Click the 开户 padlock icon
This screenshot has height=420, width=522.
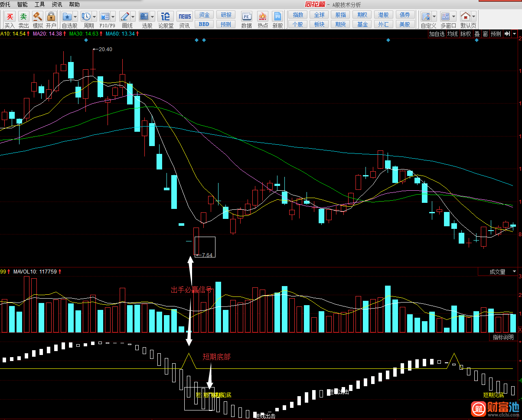pyautogui.click(x=51, y=16)
